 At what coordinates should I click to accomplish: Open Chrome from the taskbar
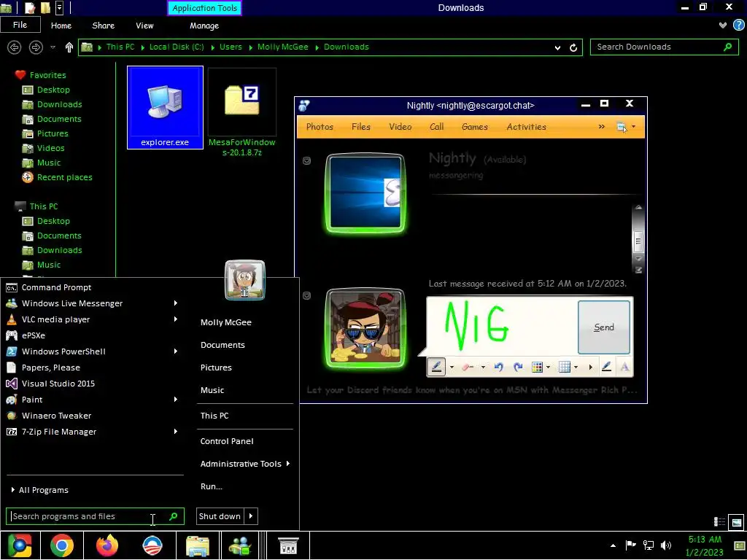point(61,545)
